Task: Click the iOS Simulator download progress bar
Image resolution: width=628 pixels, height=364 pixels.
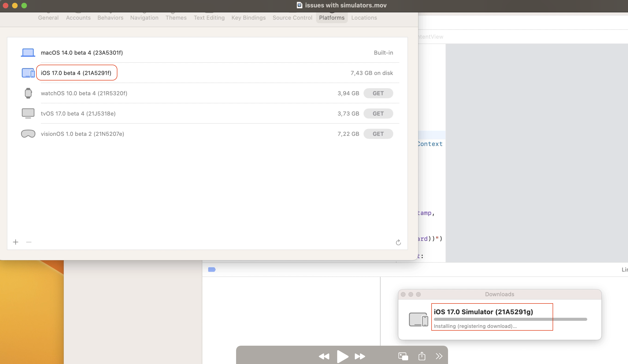Action: click(510, 319)
